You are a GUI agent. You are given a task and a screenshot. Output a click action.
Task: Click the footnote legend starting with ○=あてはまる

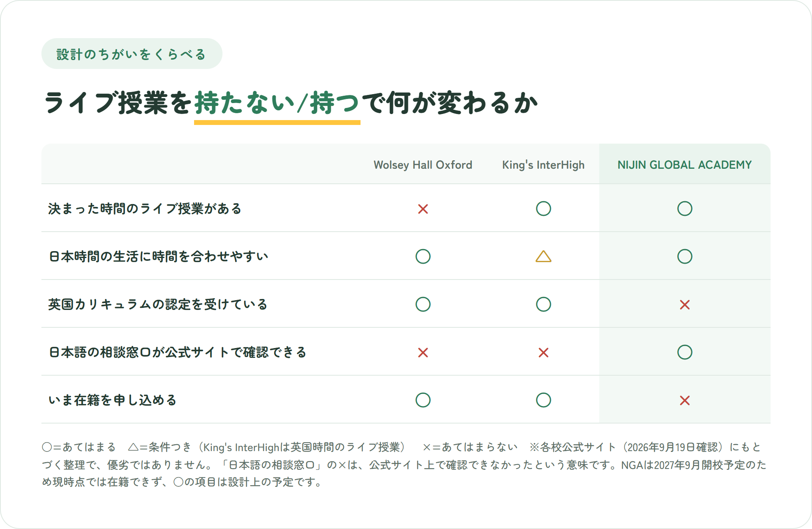(404, 464)
